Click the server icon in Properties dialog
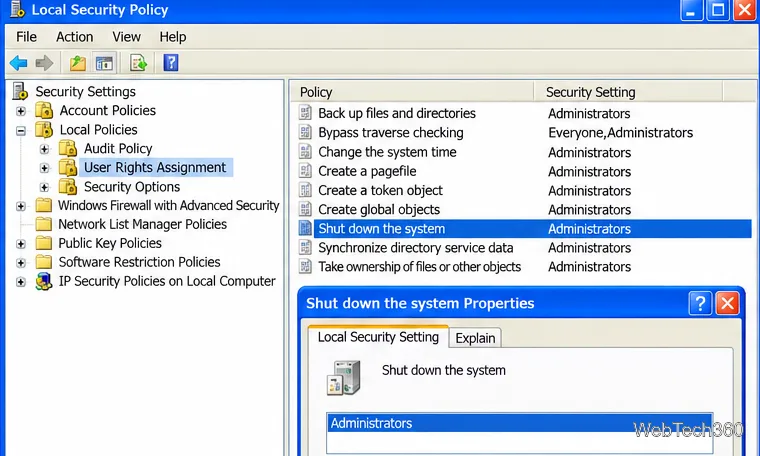Screen dimensions: 760x456 click(x=344, y=377)
